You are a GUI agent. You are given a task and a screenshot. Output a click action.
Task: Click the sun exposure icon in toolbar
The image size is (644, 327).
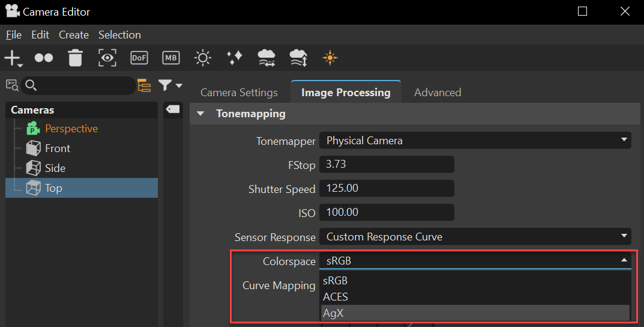point(203,58)
